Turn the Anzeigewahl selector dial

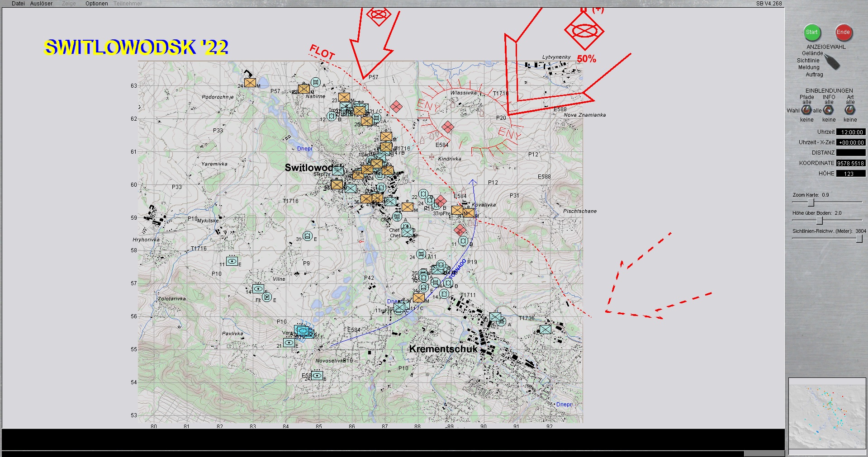click(831, 62)
